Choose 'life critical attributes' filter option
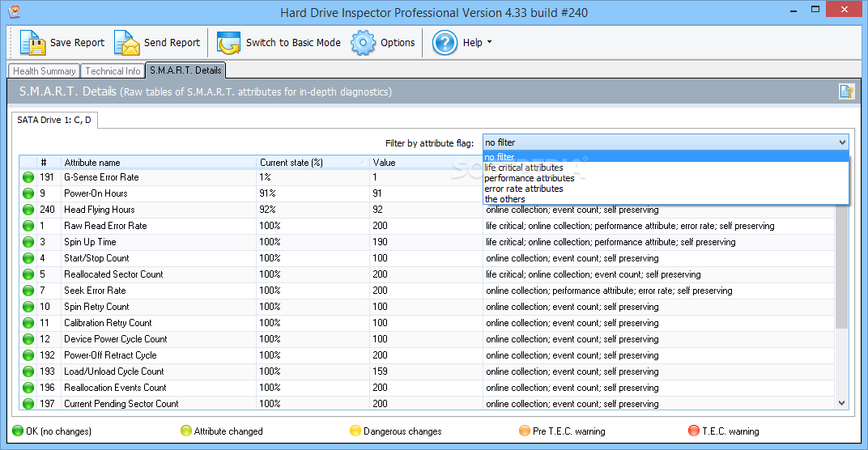 pos(666,168)
